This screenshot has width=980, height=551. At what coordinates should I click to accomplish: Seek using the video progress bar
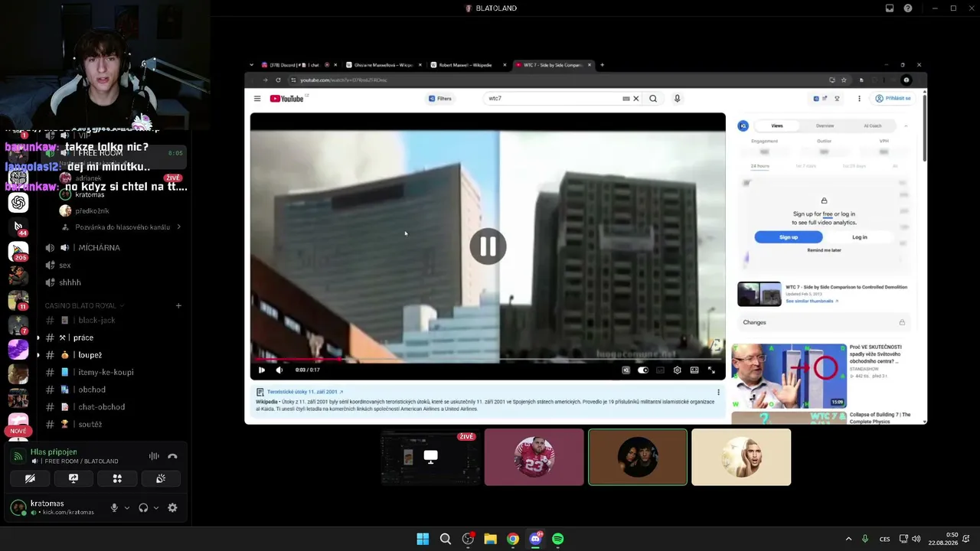pos(488,359)
